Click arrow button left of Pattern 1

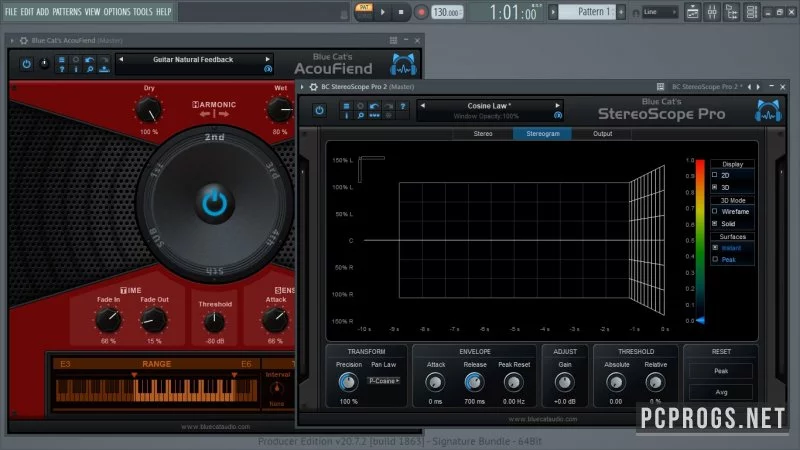[553, 11]
